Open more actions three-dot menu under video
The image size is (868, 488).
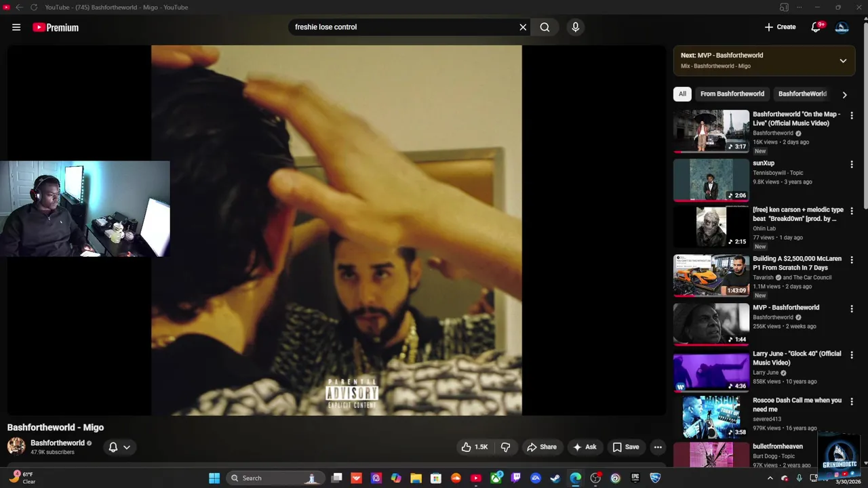[657, 447]
